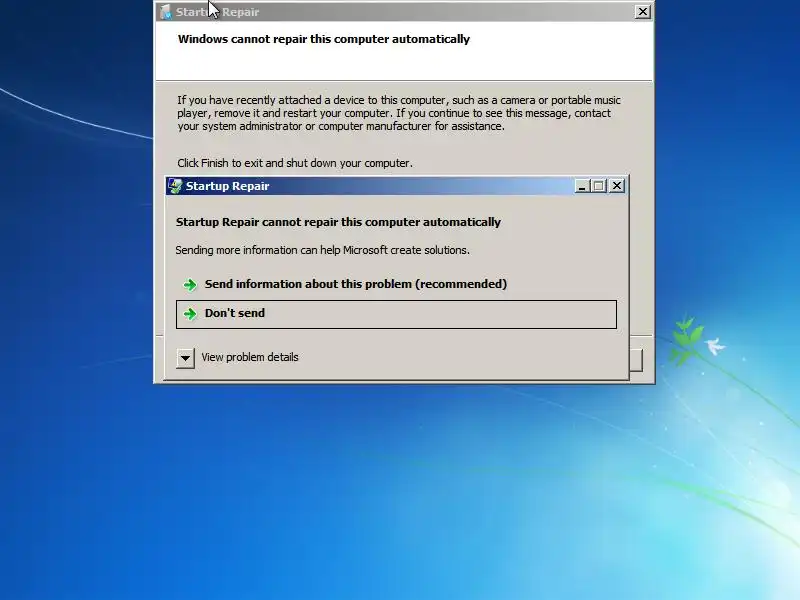Click green arrow next to Send information
This screenshot has height=600, width=800.
(x=190, y=285)
